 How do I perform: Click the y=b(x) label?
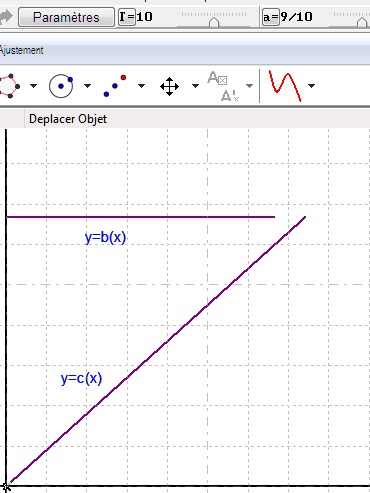pos(105,238)
